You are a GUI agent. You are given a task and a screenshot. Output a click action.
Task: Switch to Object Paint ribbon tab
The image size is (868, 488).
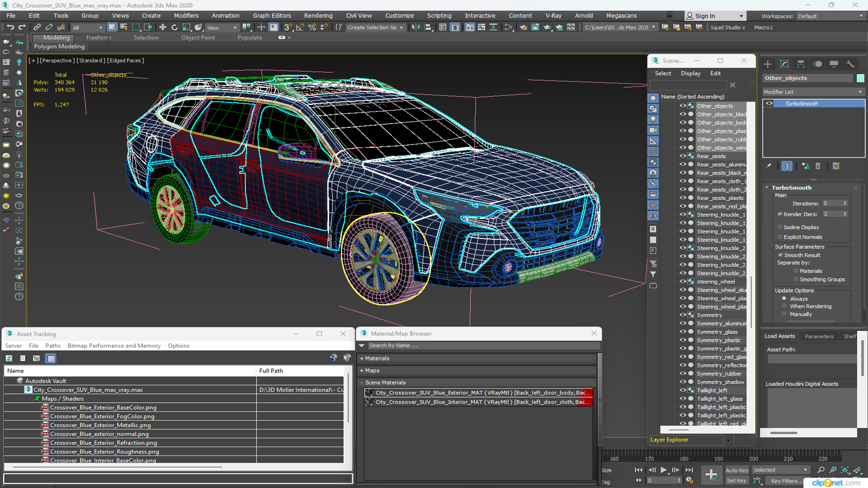coord(198,38)
